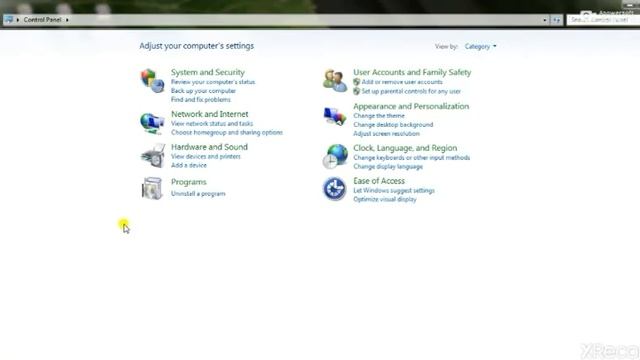Click the Control Panel breadcrumb
The width and height of the screenshot is (640, 360).
42,20
